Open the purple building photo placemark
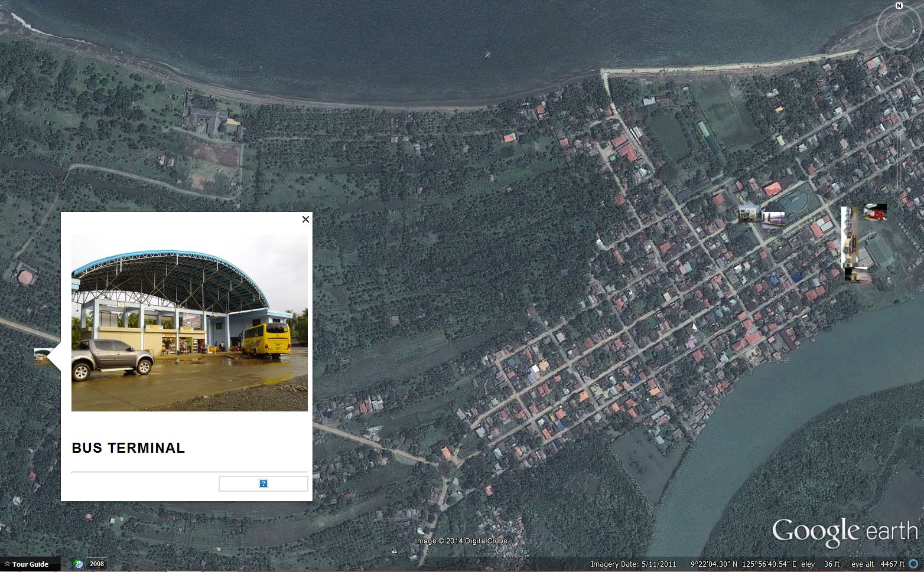The height and width of the screenshot is (572, 924). click(x=773, y=220)
